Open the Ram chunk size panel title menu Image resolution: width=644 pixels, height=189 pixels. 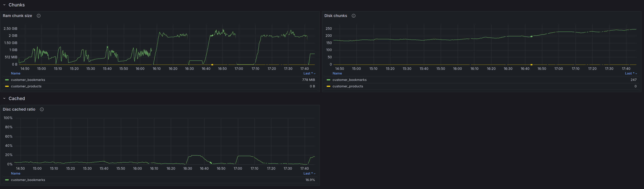18,16
